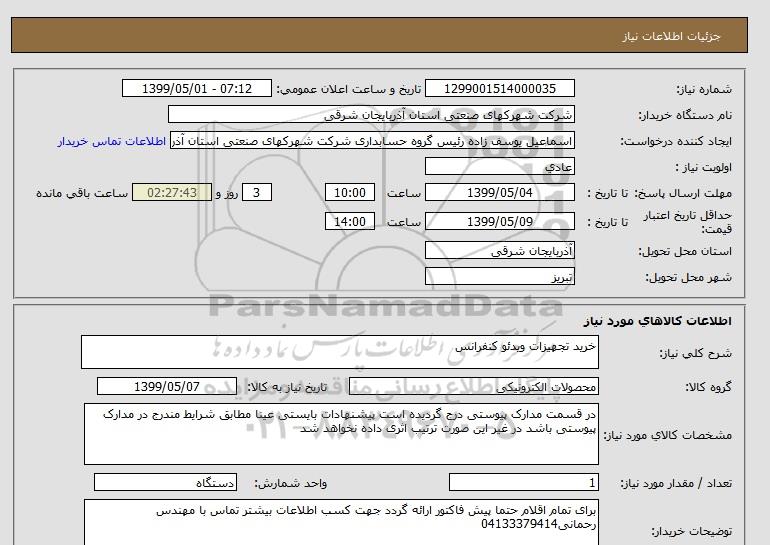Click the need date field 1399/05/07
The image size is (770, 545).
(x=167, y=386)
